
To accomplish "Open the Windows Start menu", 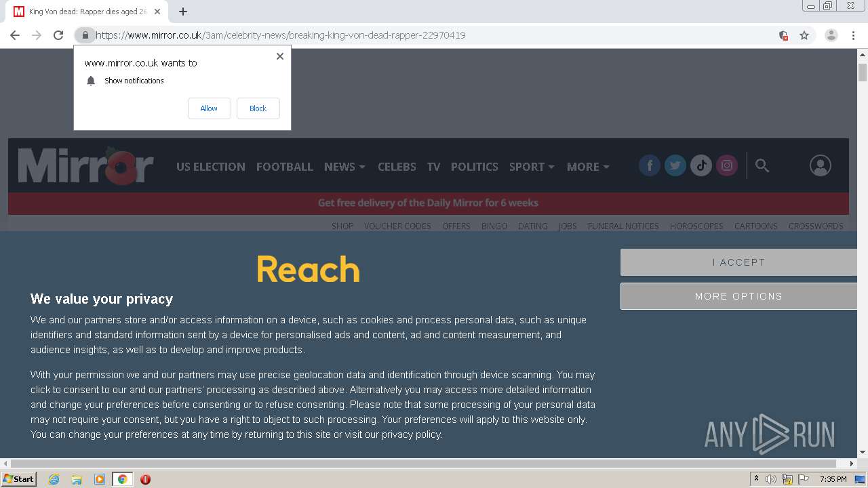I will [x=18, y=479].
